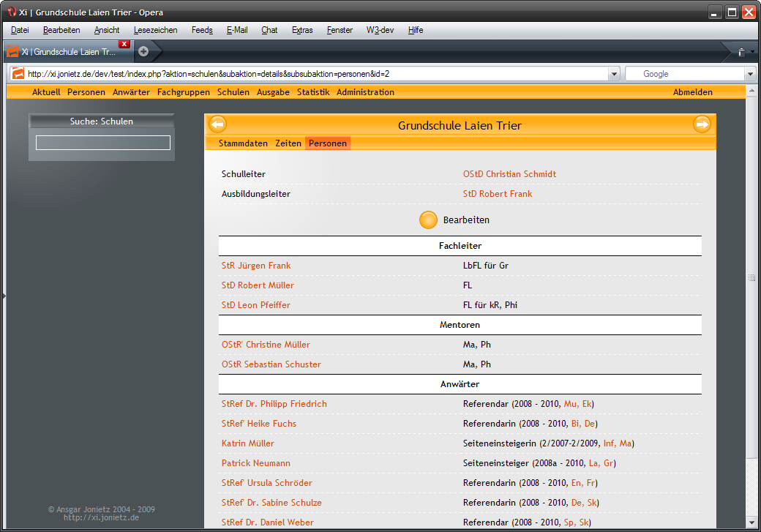Click La, Gr subjects for Patrick Neumann
Image resolution: width=761 pixels, height=532 pixels.
(601, 463)
